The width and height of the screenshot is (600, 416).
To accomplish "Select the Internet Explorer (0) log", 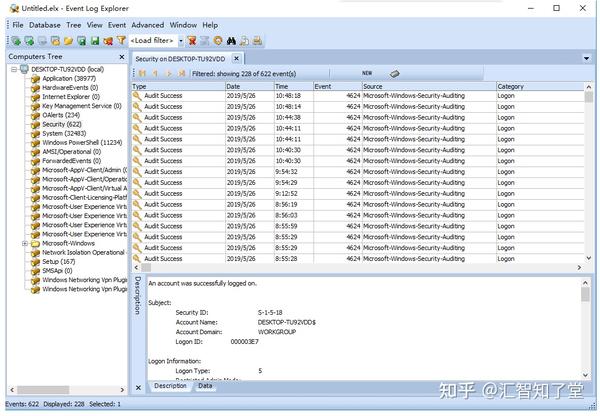I will (71, 97).
